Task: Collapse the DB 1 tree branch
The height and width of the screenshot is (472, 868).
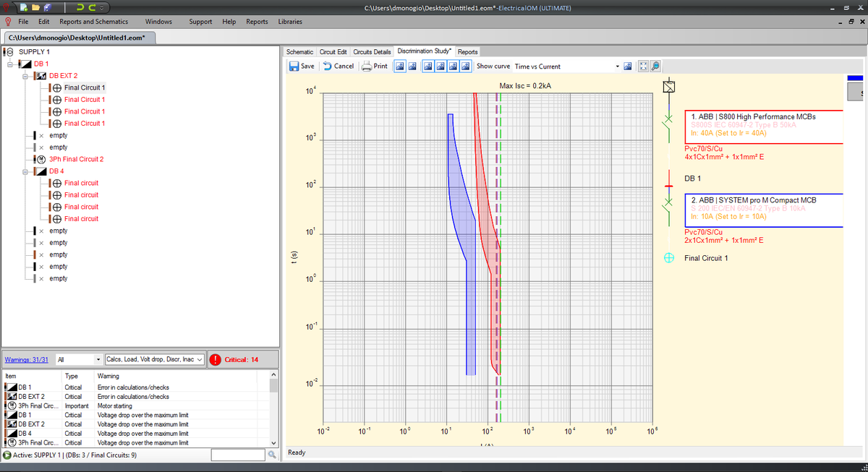Action: pyautogui.click(x=10, y=64)
